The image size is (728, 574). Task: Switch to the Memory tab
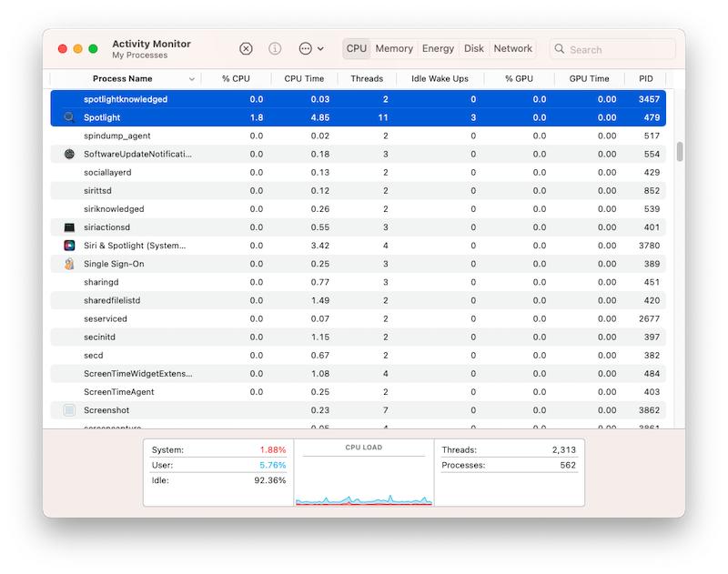tap(394, 49)
